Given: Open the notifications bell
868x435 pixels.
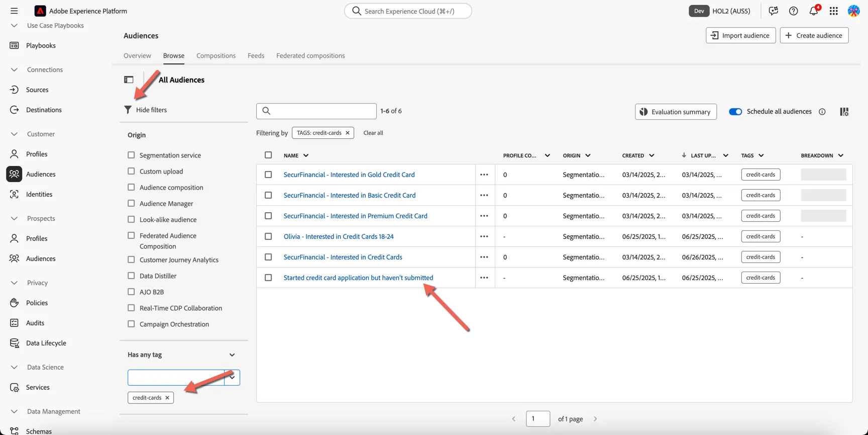Looking at the screenshot, I should (813, 11).
